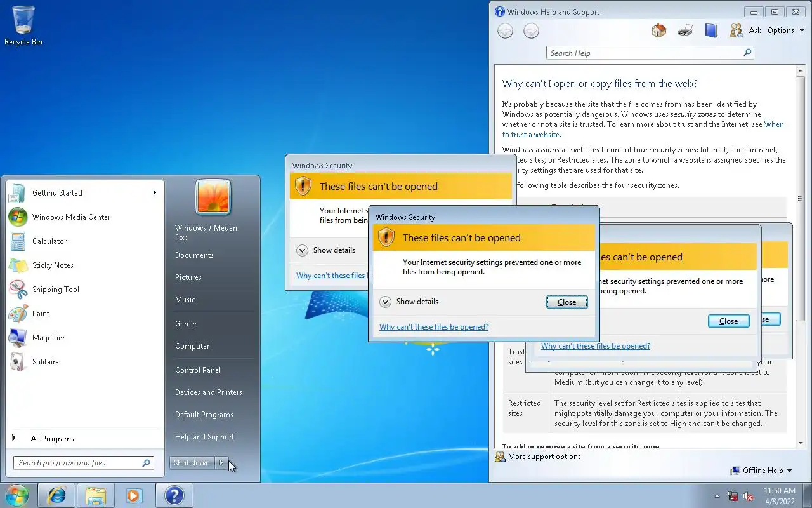Screen dimensions: 812x508
Task: Open the front dialog's 'Why can't these files be opened?' link
Action: click(434, 327)
